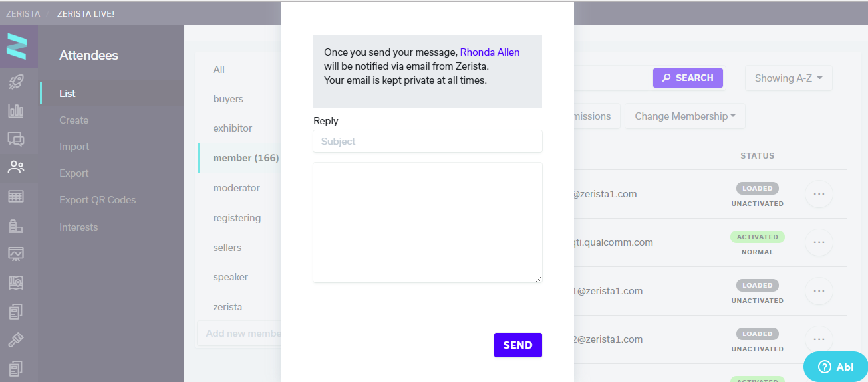Open the hammer tools sidebar icon

coord(16,339)
